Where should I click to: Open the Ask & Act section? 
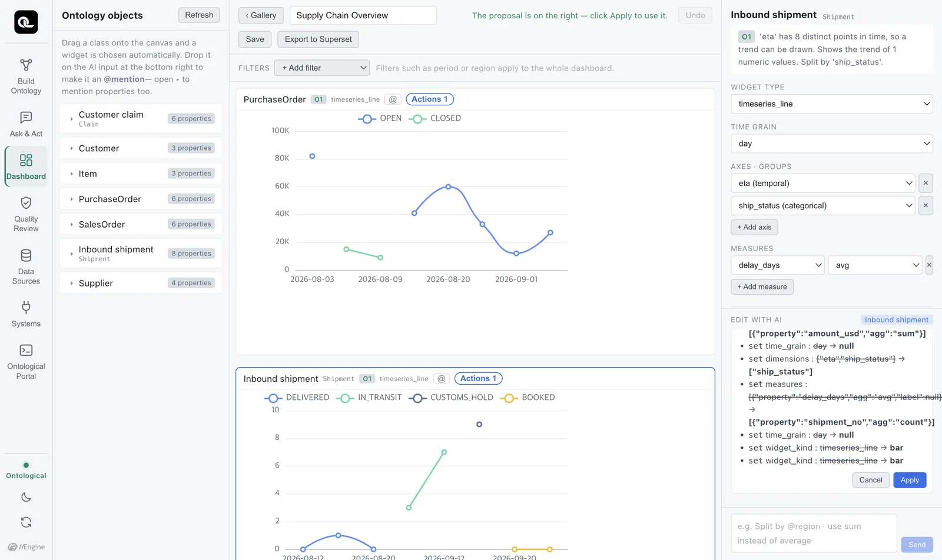26,125
